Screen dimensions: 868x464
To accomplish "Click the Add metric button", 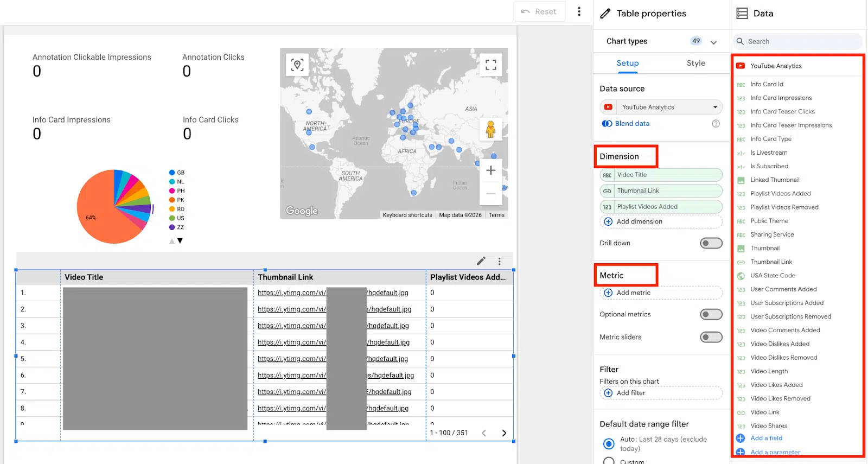I will 661,293.
